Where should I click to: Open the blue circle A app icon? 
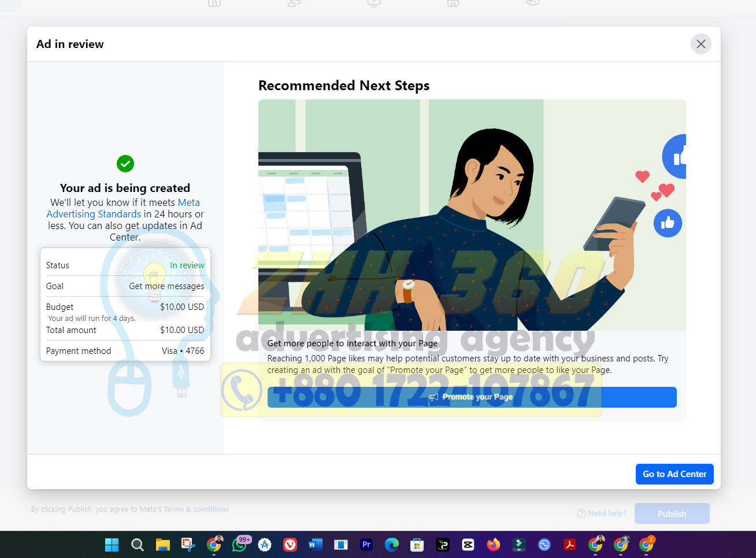point(265,545)
